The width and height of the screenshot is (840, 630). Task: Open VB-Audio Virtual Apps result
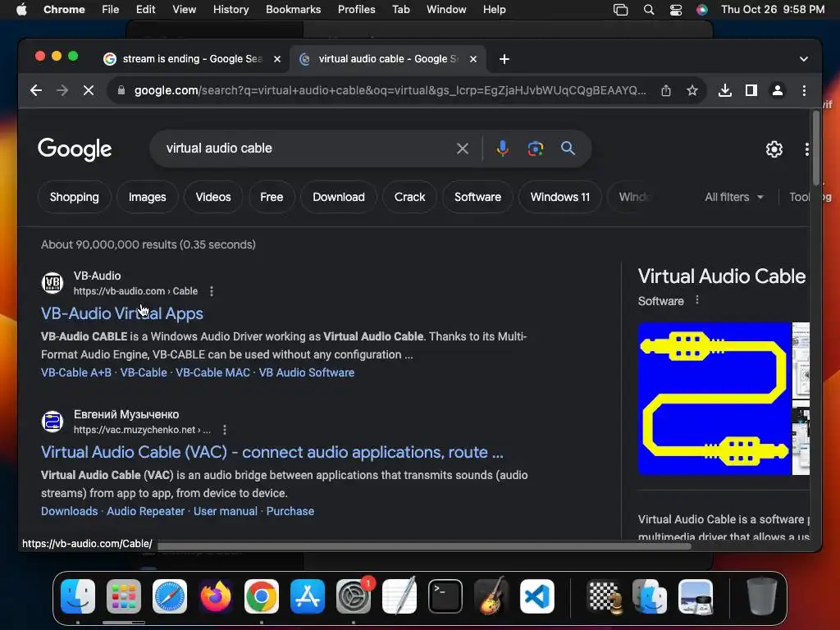tap(122, 313)
